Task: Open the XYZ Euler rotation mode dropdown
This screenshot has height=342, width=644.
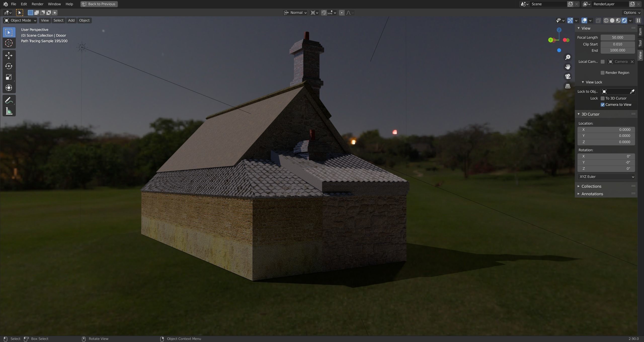Action: pos(606,177)
